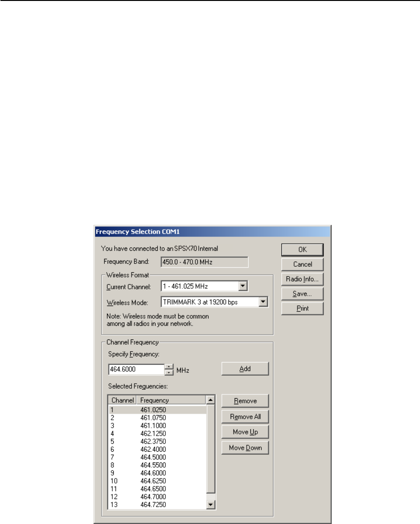Open the Current Channel dropdown
The height and width of the screenshot is (524, 420).
coord(243,286)
